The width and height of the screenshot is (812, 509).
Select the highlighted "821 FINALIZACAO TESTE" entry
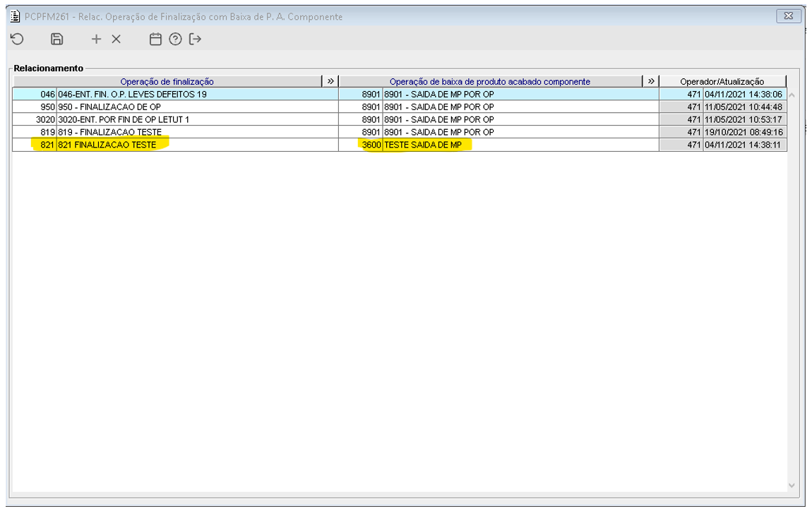click(107, 145)
